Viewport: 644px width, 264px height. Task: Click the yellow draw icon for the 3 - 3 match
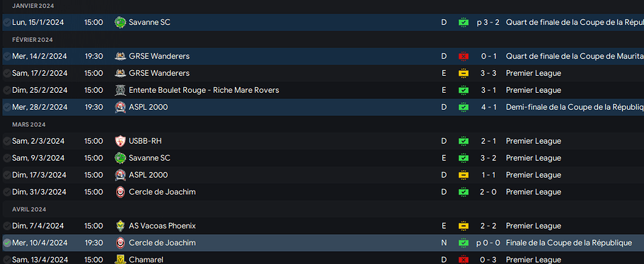[464, 73]
